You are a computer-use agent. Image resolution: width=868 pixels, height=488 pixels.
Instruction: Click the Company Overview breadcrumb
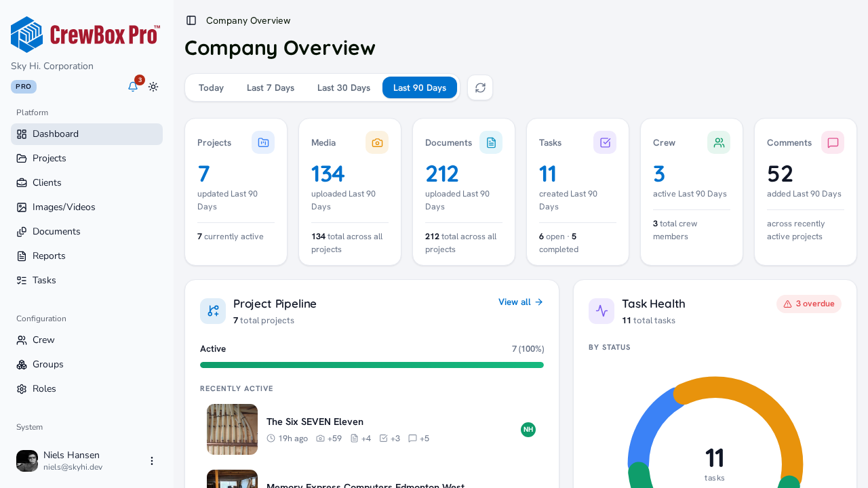[248, 20]
